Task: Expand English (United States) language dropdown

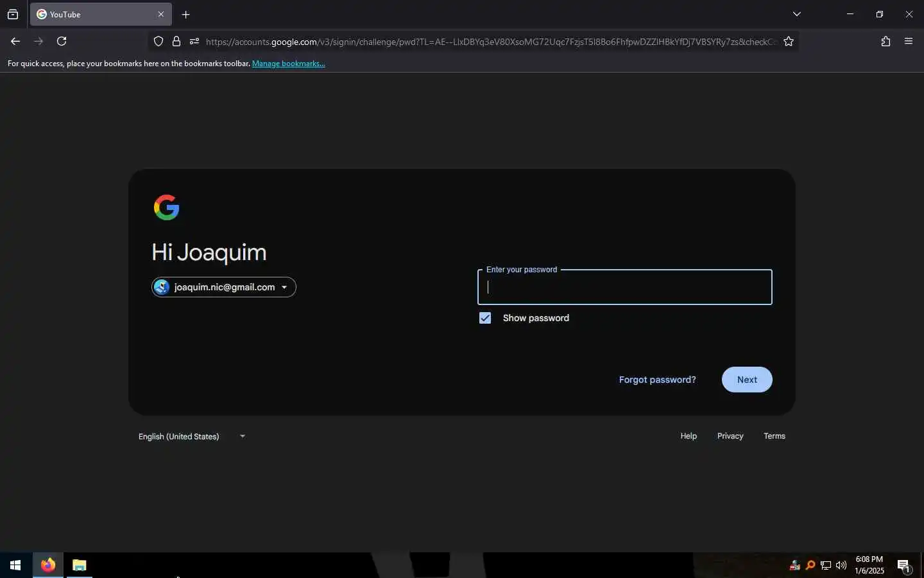Action: point(192,436)
